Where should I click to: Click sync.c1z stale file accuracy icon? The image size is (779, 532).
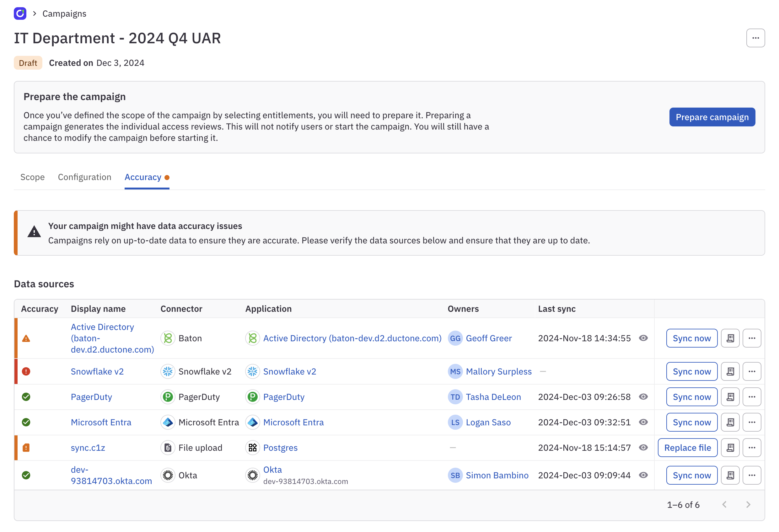26,448
